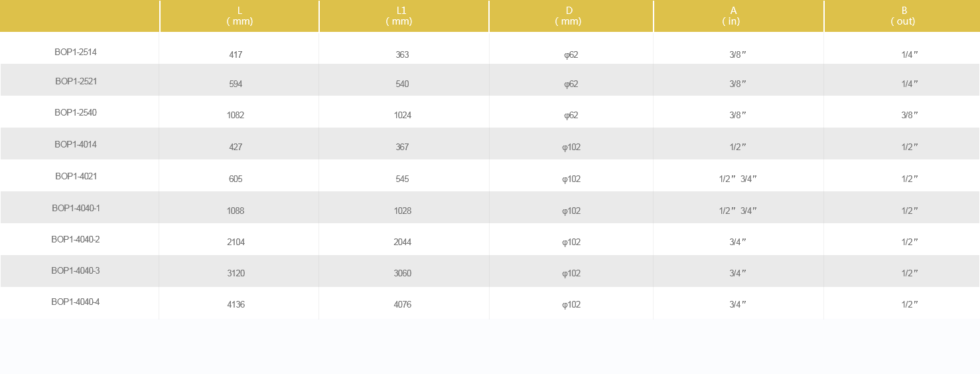Select the BOP1-4040-3 model name
This screenshot has height=374, width=980.
point(76,271)
